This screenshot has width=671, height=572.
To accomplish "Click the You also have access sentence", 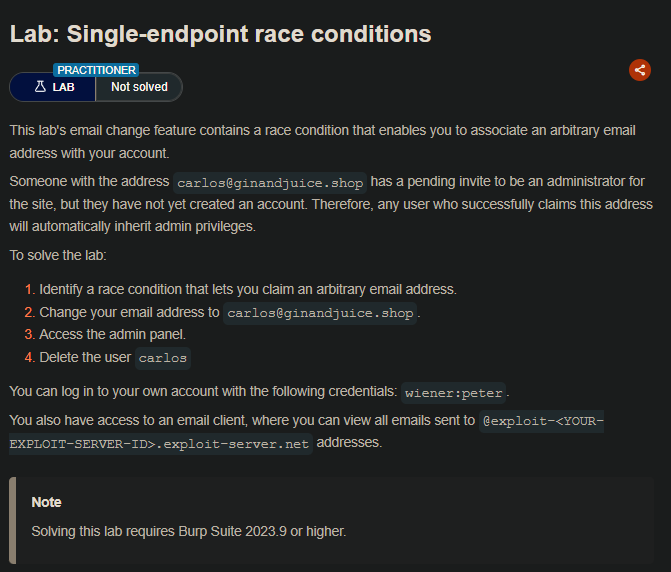I will point(241,420).
